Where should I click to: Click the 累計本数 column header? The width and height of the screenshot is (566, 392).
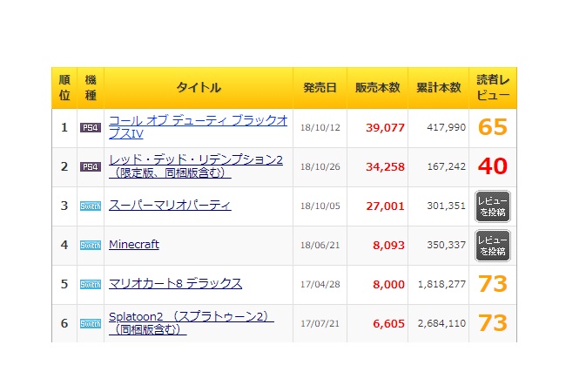[439, 88]
